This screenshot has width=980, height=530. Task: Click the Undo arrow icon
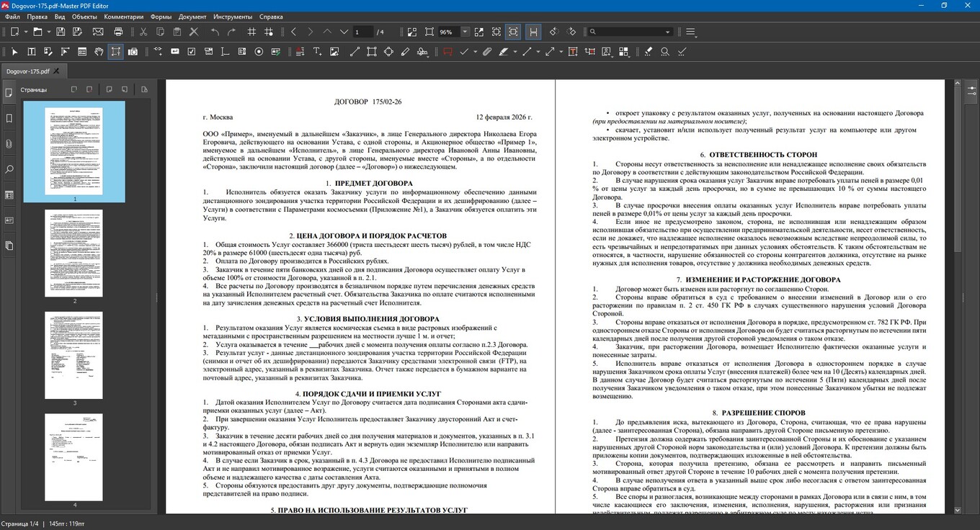(215, 32)
